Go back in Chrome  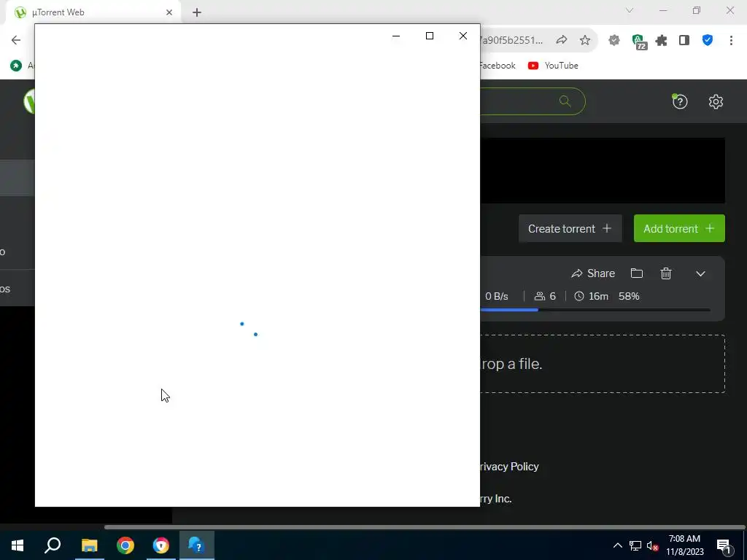pos(16,40)
